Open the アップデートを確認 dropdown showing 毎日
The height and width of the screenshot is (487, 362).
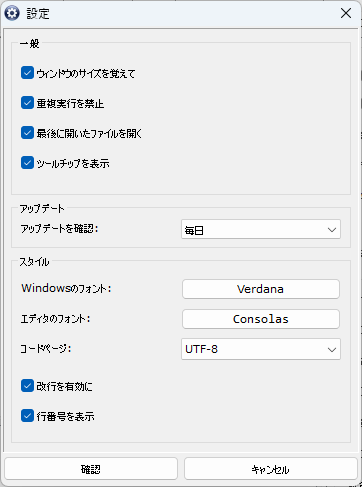click(261, 229)
